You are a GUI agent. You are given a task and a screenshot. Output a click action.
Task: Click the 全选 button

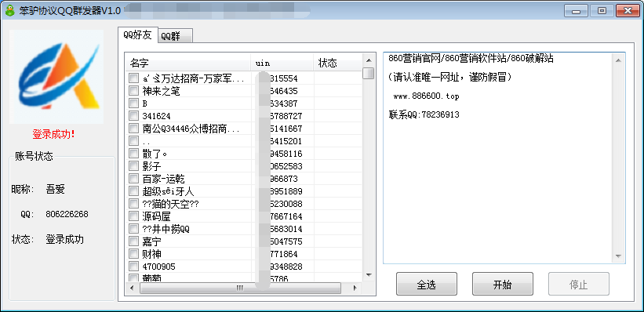[x=426, y=284]
